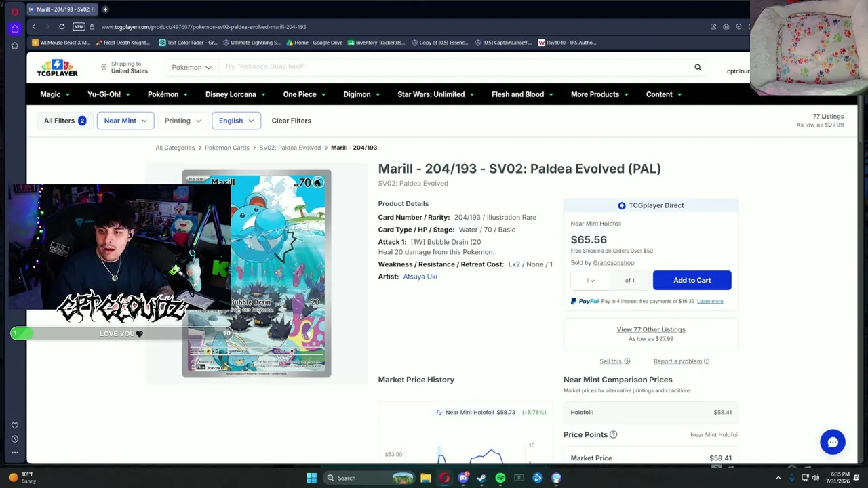This screenshot has width=868, height=488.
Task: Open the sidebar heart pinboards icon
Action: tap(14, 425)
